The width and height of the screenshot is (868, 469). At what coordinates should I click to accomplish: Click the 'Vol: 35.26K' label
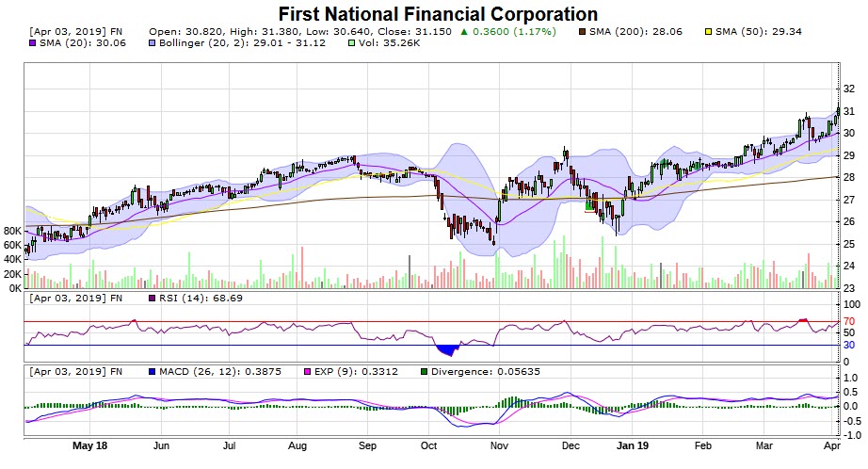389,43
